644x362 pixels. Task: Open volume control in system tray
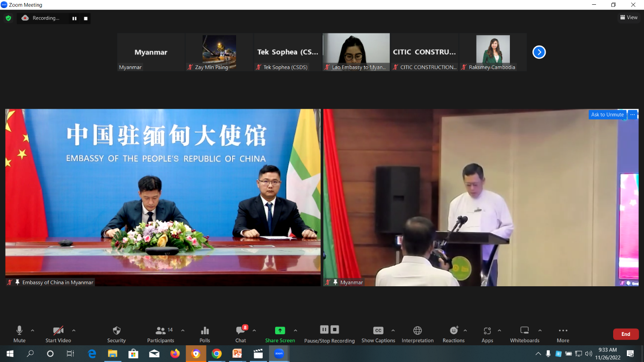coord(589,353)
